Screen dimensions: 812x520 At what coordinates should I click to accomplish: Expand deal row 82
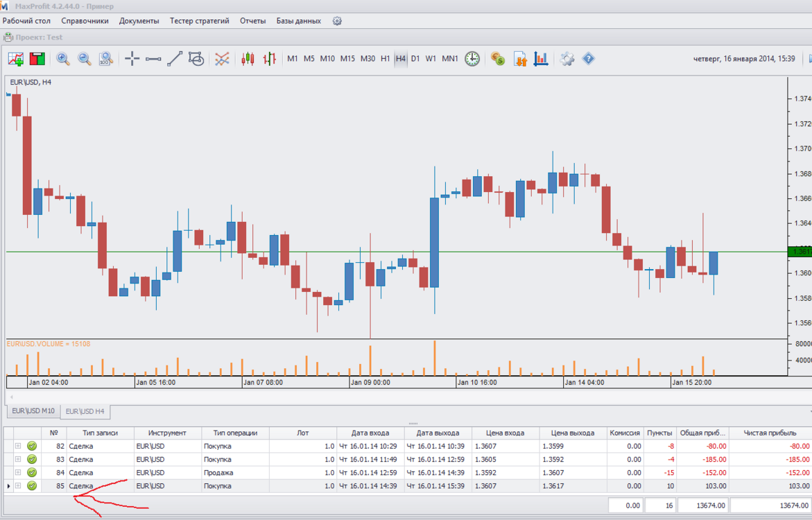[18, 446]
